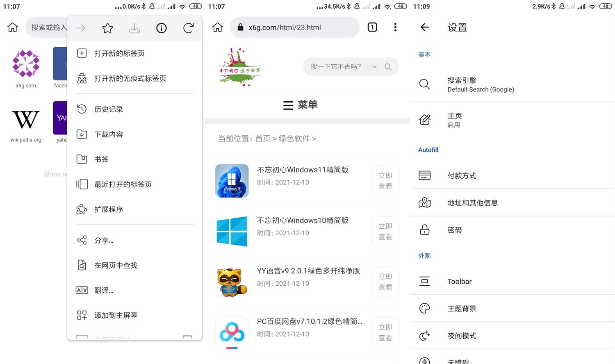Tap the home icon beside x6g.com URL

218,27
